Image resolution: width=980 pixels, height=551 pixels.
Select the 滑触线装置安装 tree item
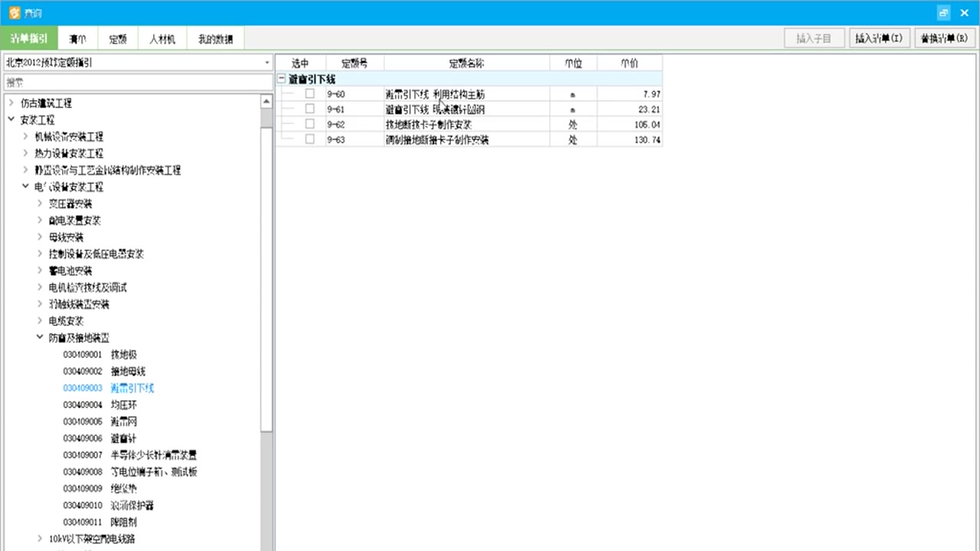click(x=79, y=305)
